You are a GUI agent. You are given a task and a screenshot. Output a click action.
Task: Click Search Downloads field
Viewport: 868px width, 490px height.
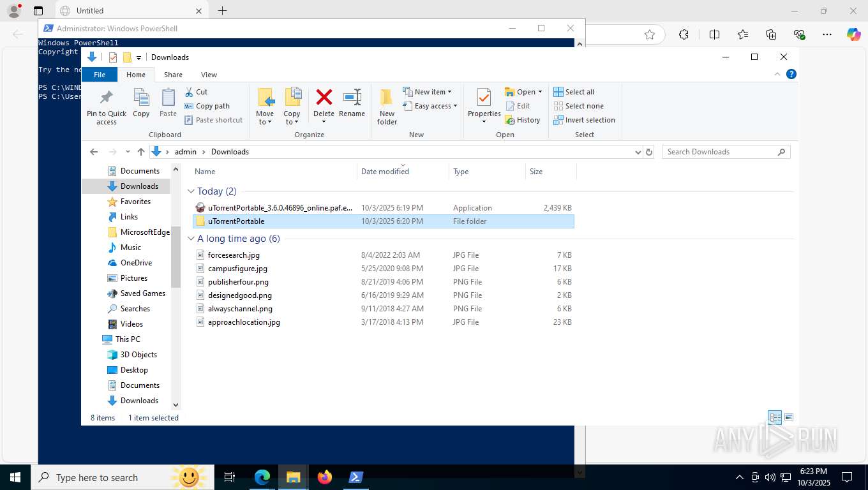click(726, 152)
